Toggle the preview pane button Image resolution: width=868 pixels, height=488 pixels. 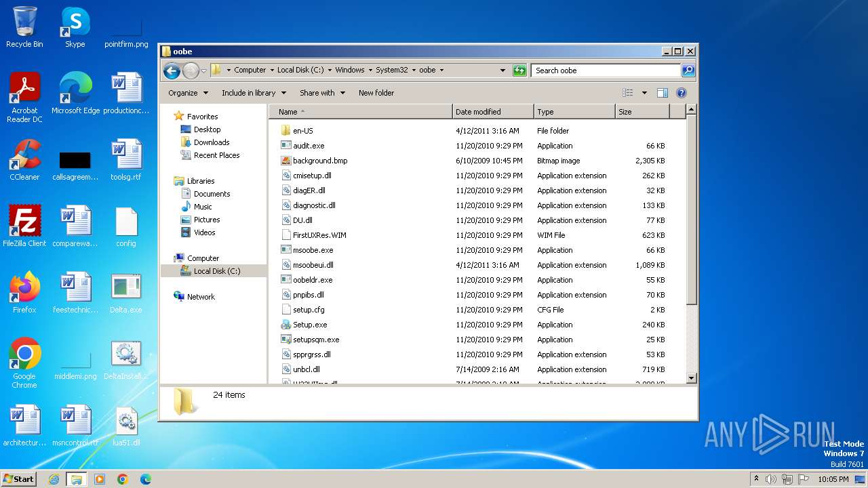663,93
